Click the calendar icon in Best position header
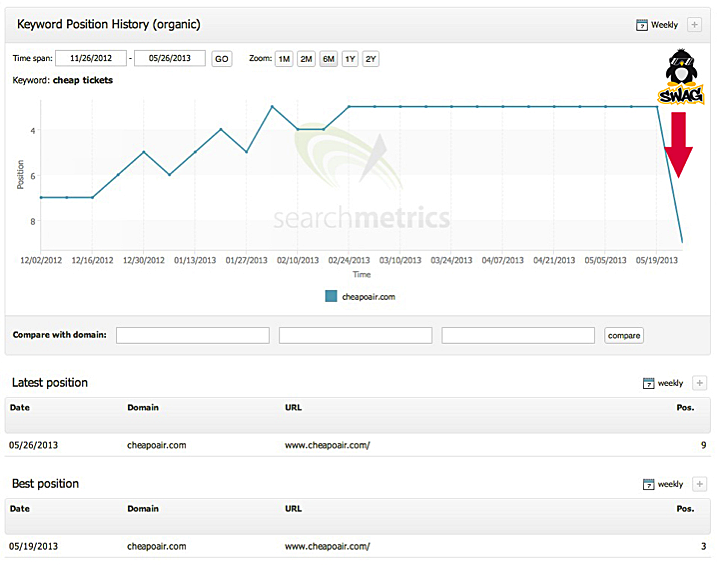 [x=648, y=484]
